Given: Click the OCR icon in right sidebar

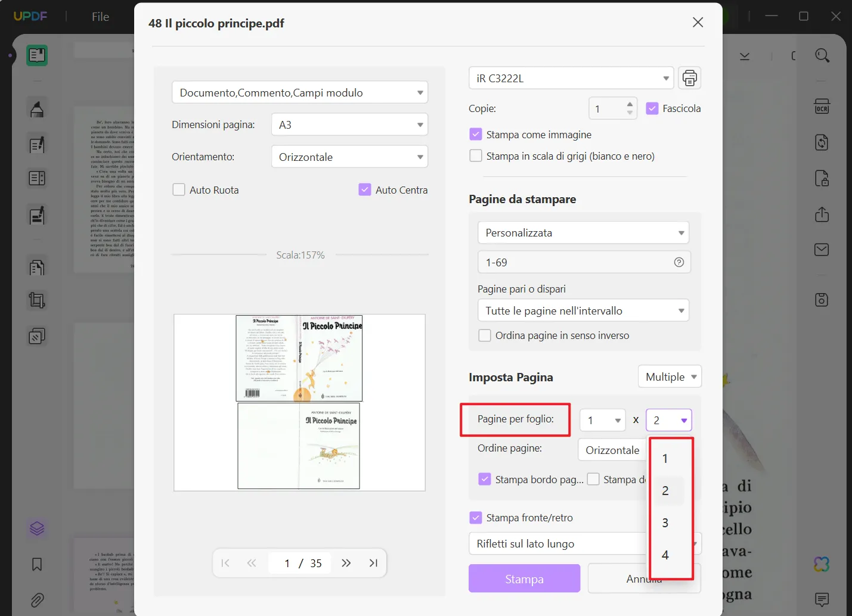Looking at the screenshot, I should pos(822,107).
